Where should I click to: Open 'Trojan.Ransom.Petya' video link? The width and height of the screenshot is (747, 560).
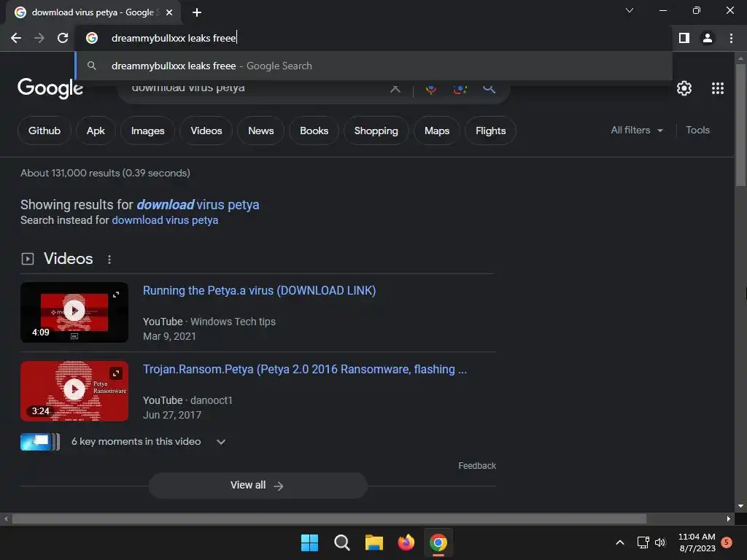click(x=305, y=370)
